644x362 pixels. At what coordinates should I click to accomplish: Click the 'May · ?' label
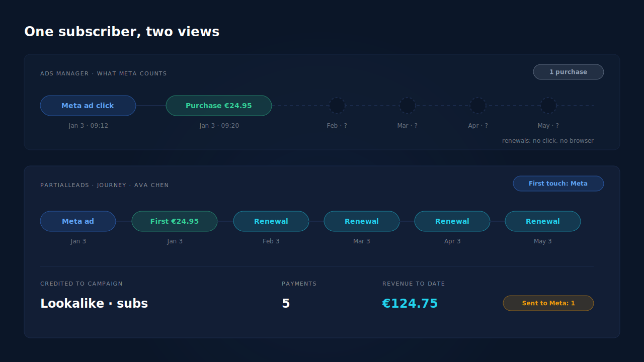(x=548, y=126)
